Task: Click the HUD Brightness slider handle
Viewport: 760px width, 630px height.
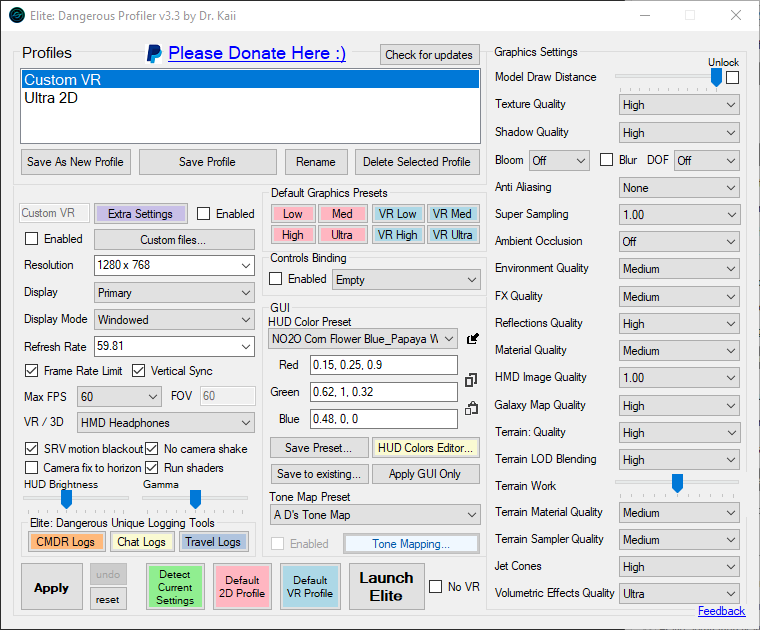Action: click(x=66, y=499)
